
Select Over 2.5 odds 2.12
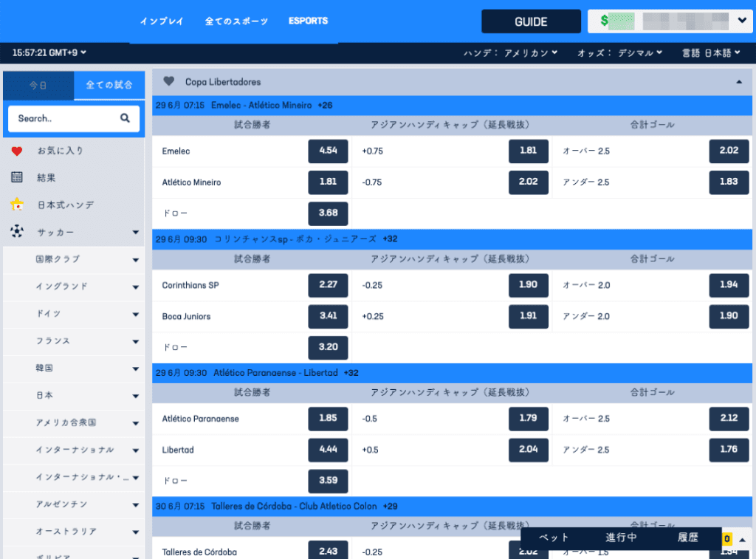pyautogui.click(x=729, y=419)
